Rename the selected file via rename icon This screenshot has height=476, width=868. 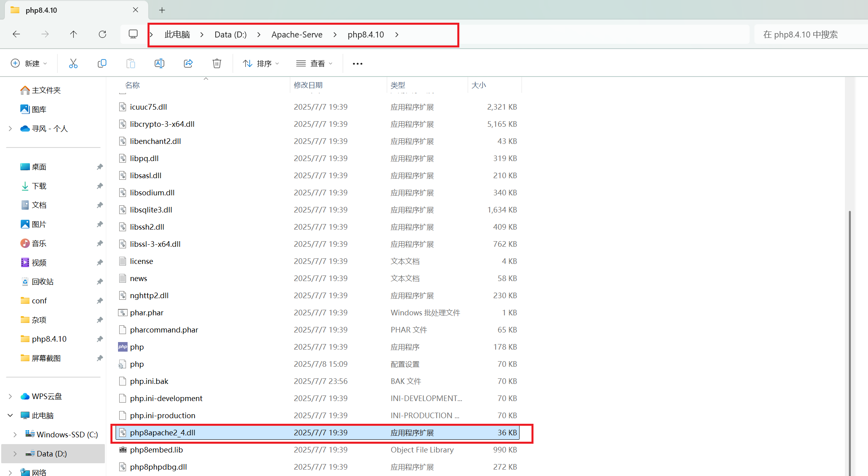coord(159,63)
